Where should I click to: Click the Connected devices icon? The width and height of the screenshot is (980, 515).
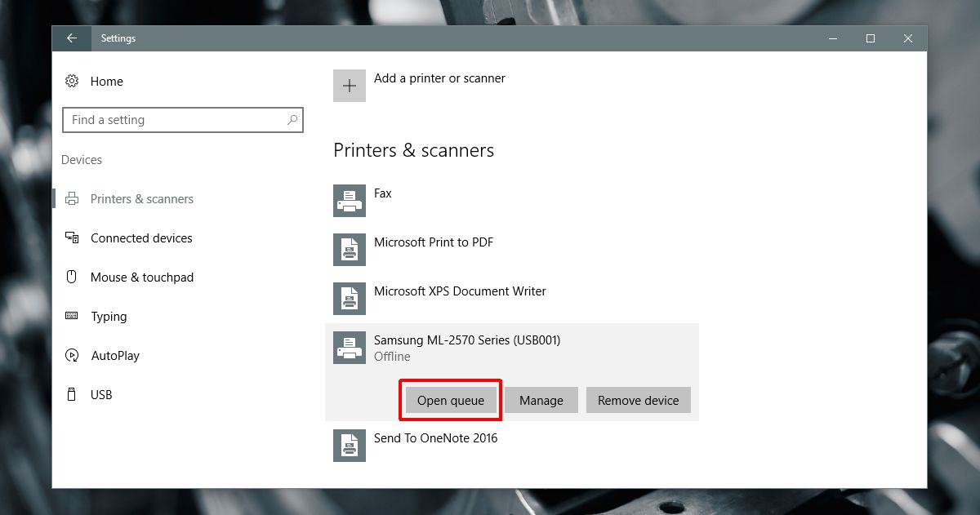[73, 238]
